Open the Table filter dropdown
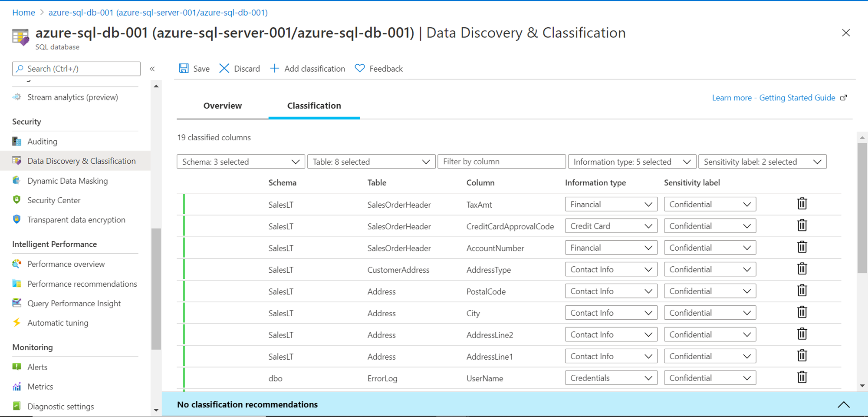Screen dimensions: 868x417 coord(371,162)
